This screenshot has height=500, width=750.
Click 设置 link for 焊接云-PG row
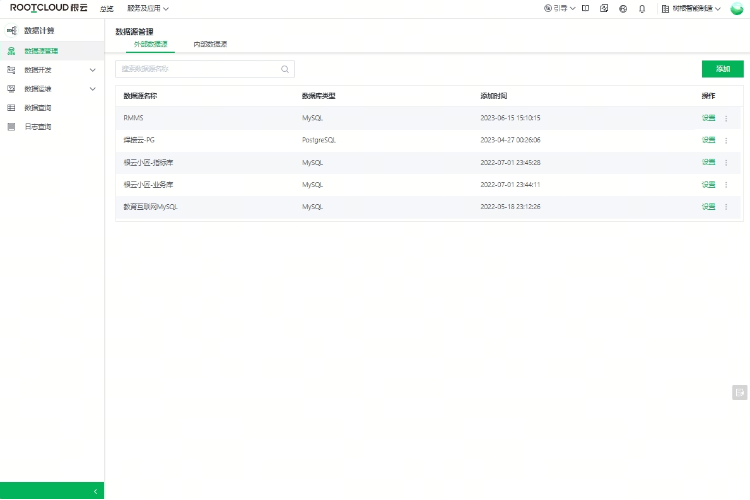click(708, 140)
